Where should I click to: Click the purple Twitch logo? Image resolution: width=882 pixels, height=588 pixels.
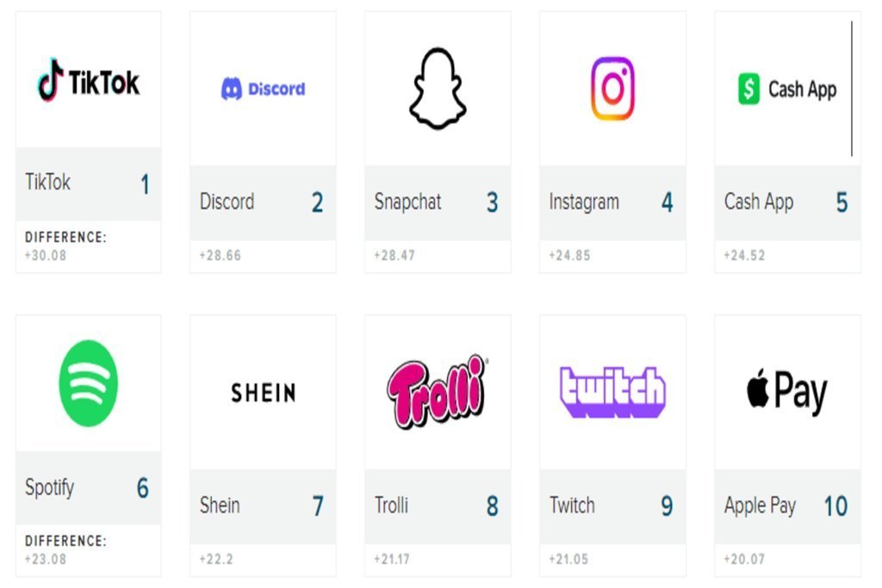click(612, 392)
